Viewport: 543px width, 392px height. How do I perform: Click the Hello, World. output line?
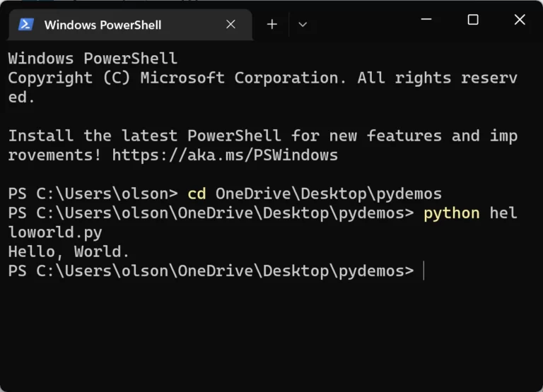pos(69,252)
